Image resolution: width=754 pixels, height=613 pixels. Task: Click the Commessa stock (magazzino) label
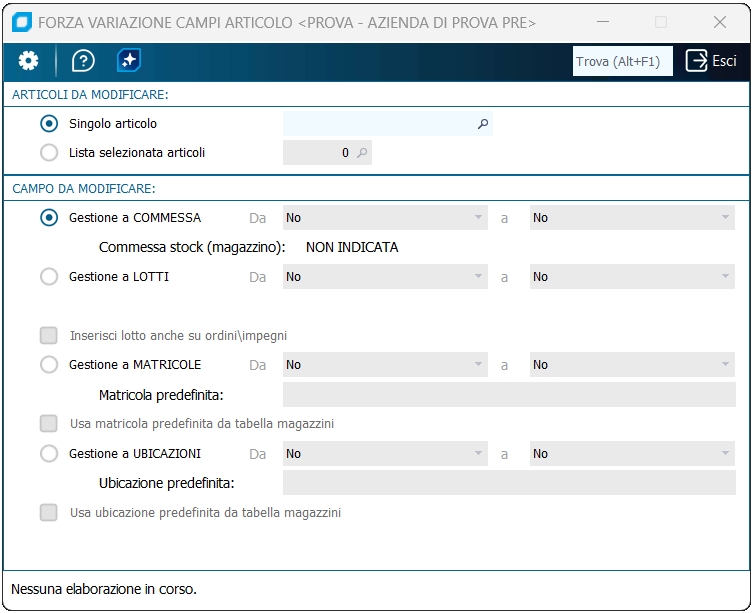[x=192, y=247]
